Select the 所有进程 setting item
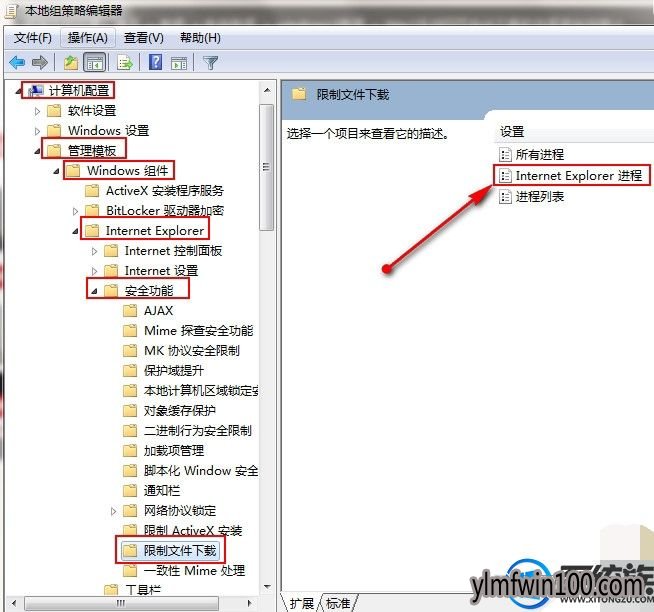Image resolution: width=654 pixels, height=612 pixels. point(532,155)
